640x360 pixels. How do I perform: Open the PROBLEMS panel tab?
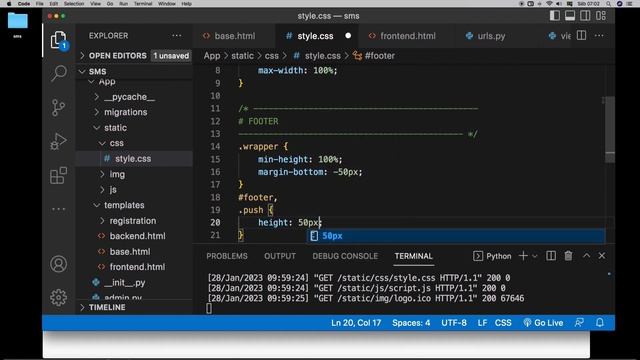[227, 256]
